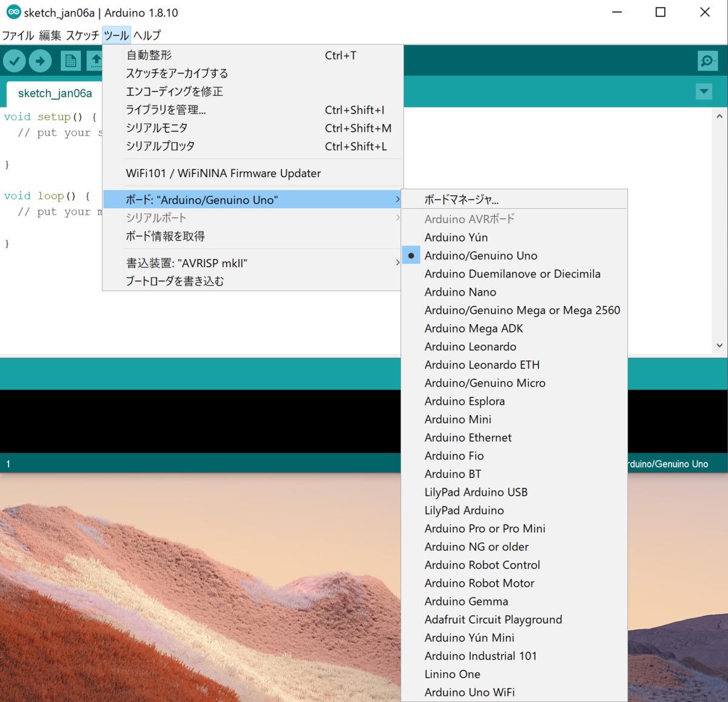Expand the 書込装置 AVRISP mkII submenu arrow

point(398,263)
